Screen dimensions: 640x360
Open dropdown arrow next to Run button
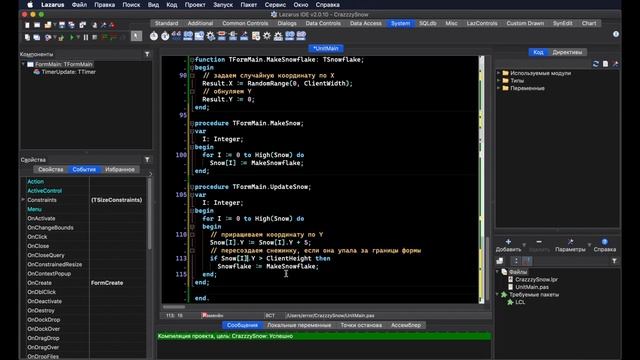(x=78, y=38)
